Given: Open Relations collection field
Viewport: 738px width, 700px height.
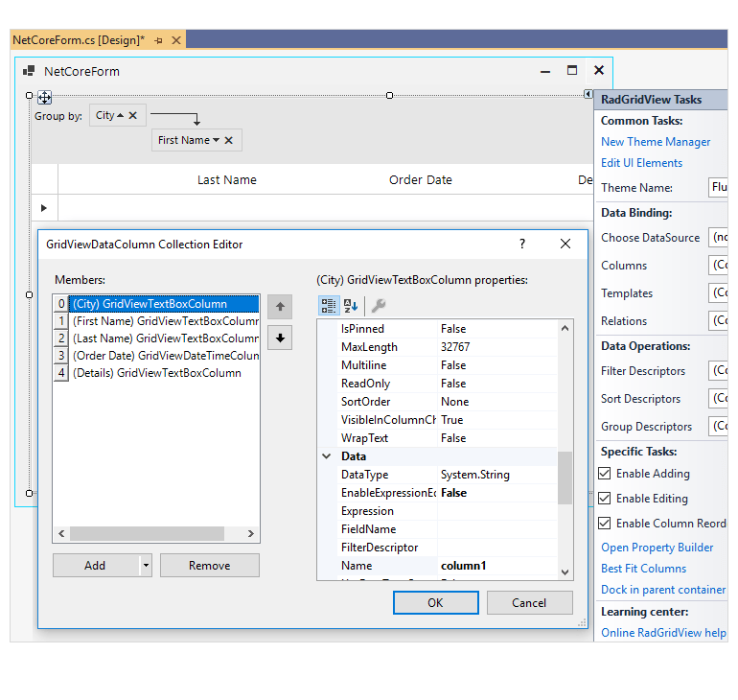Looking at the screenshot, I should tap(718, 320).
